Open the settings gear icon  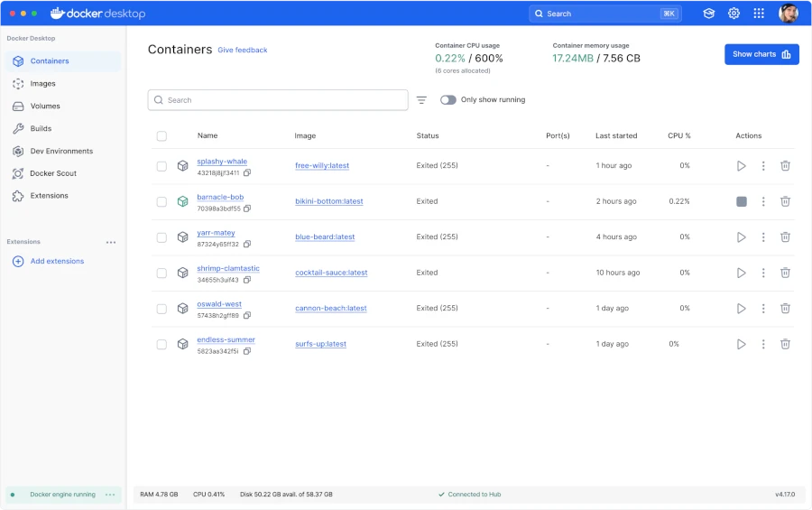[734, 14]
